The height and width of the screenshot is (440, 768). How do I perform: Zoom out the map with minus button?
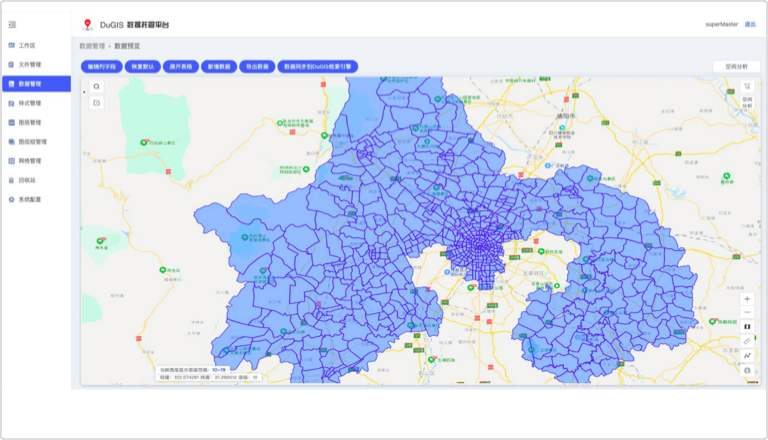747,313
